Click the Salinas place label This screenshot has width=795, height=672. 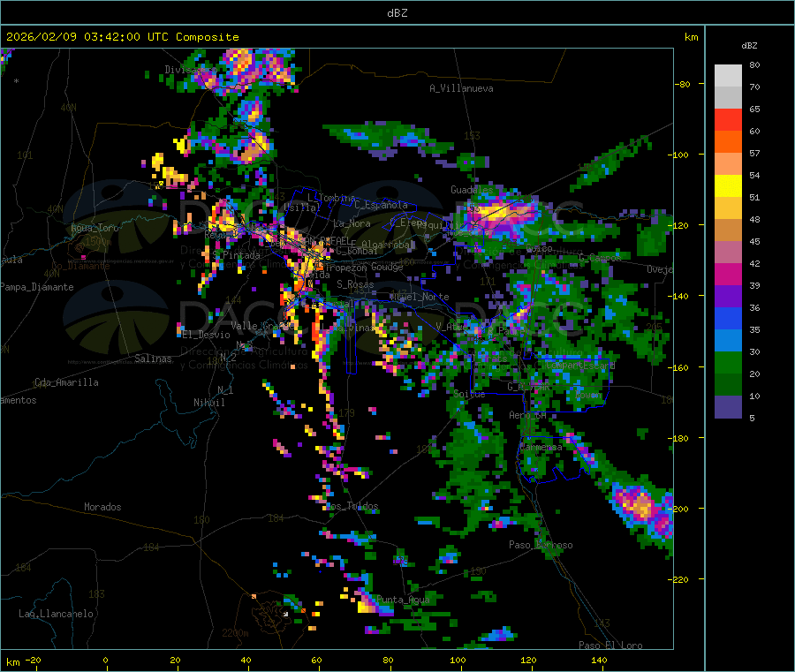coord(153,359)
